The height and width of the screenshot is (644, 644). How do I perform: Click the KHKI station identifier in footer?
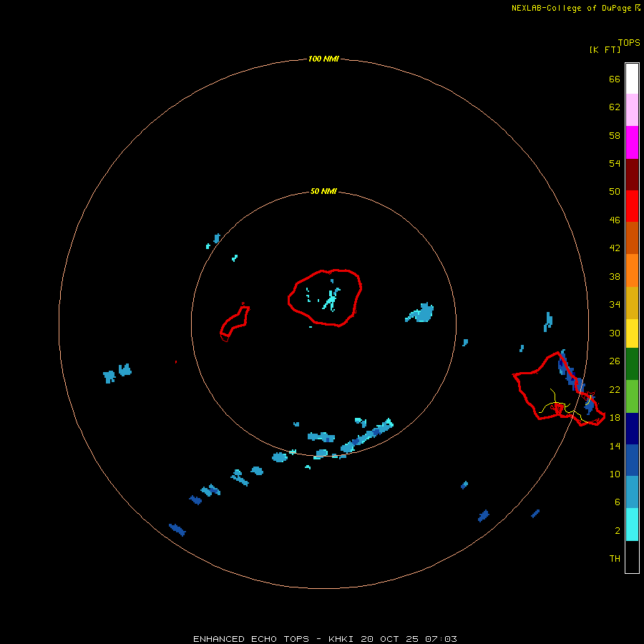(x=341, y=639)
